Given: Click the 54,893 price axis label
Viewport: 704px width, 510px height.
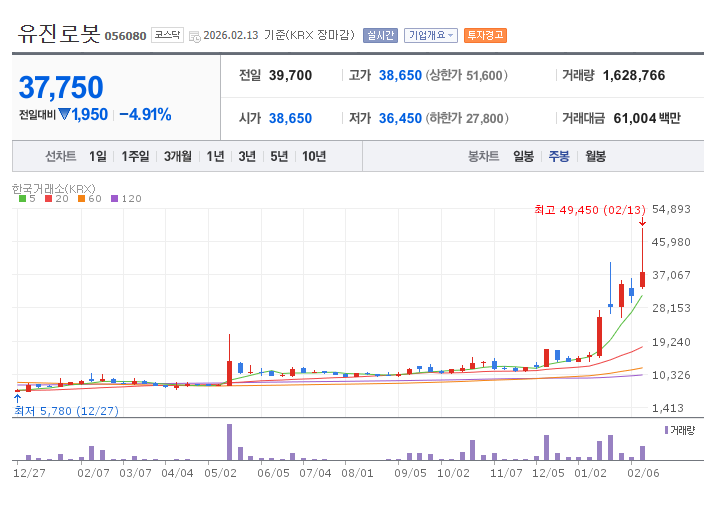Looking at the screenshot, I should [671, 209].
